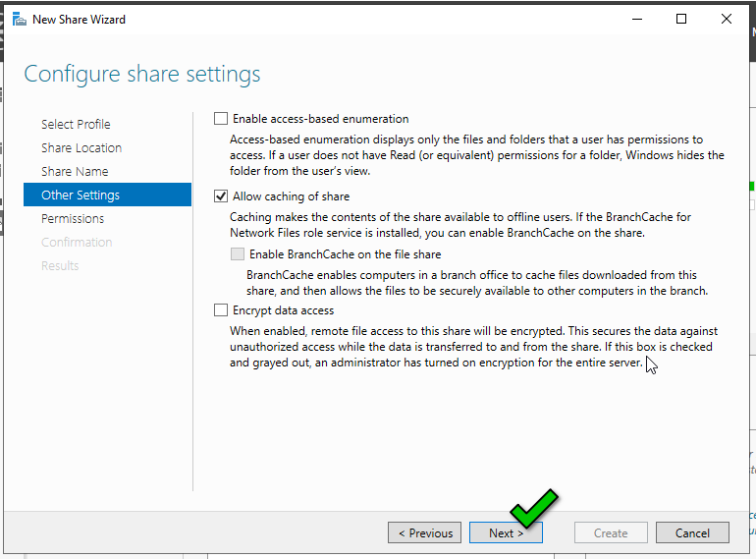
Task: Uncheck Allow caching of share
Action: pyautogui.click(x=221, y=196)
